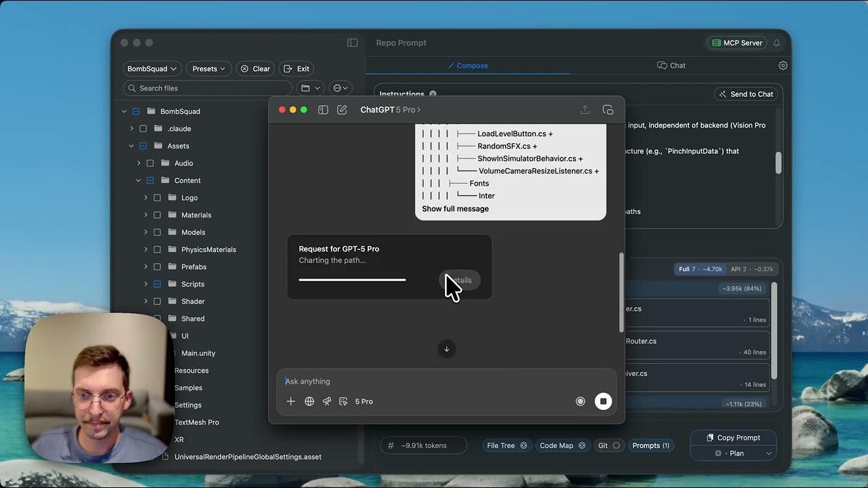Click Show full message in ChatGPT
Image resolution: width=868 pixels, height=488 pixels.
coord(455,209)
